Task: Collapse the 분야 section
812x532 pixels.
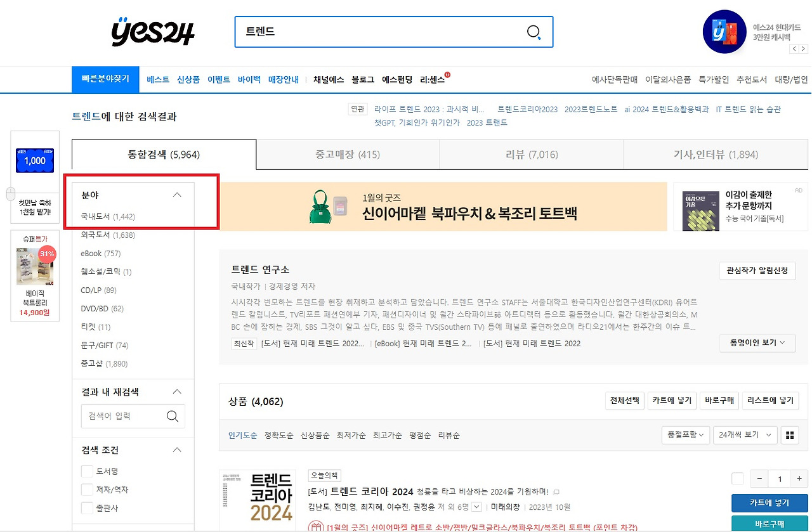Action: point(177,195)
